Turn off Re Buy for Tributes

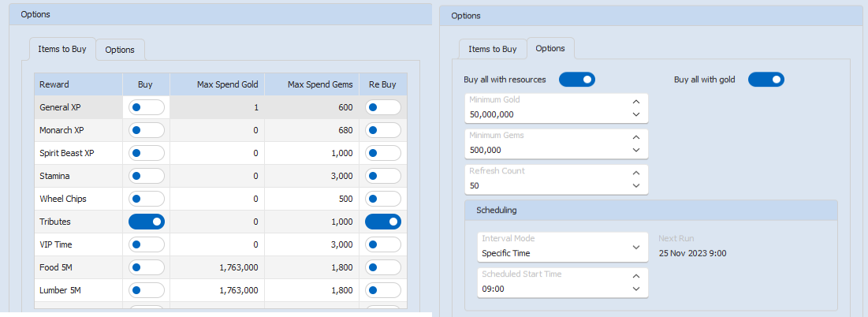[382, 222]
